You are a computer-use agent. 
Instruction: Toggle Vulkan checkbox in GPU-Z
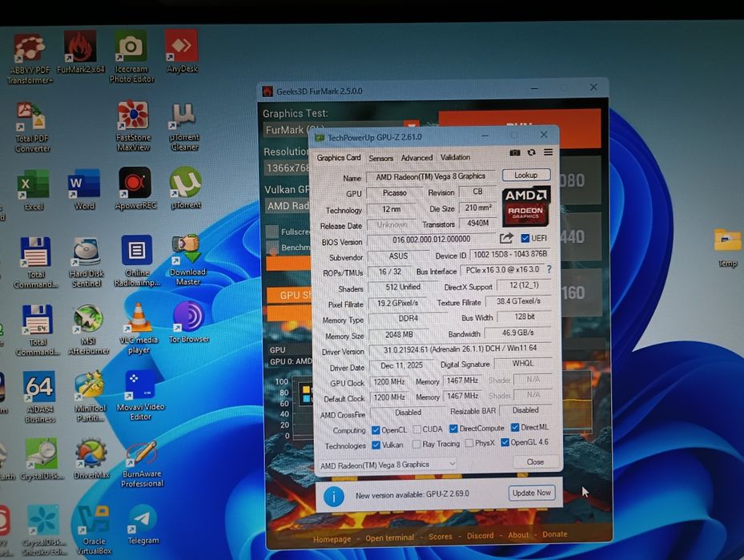[376, 445]
